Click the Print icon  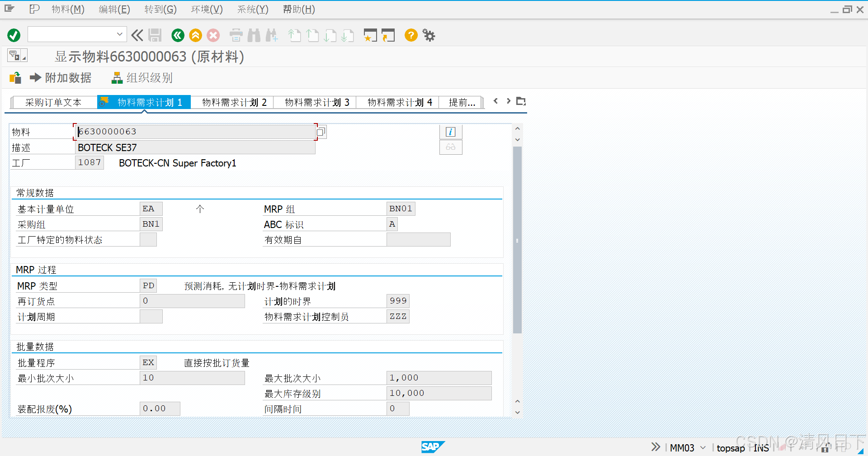pos(236,35)
